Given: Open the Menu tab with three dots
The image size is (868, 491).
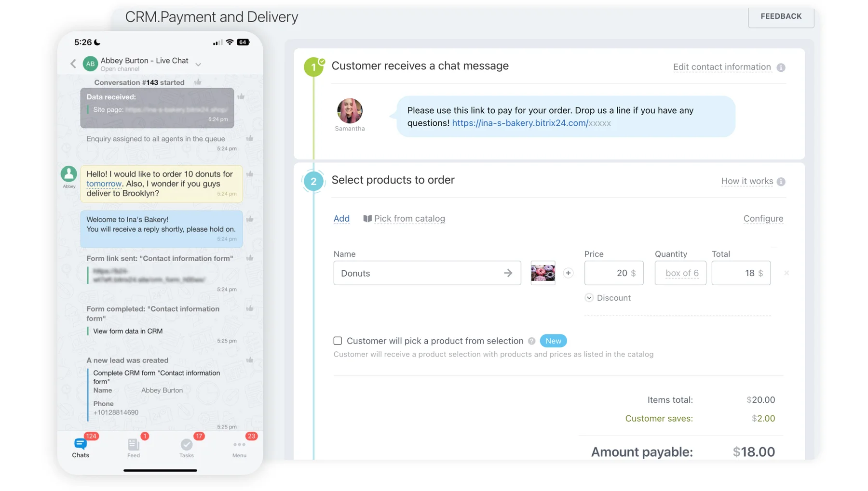Looking at the screenshot, I should [239, 448].
